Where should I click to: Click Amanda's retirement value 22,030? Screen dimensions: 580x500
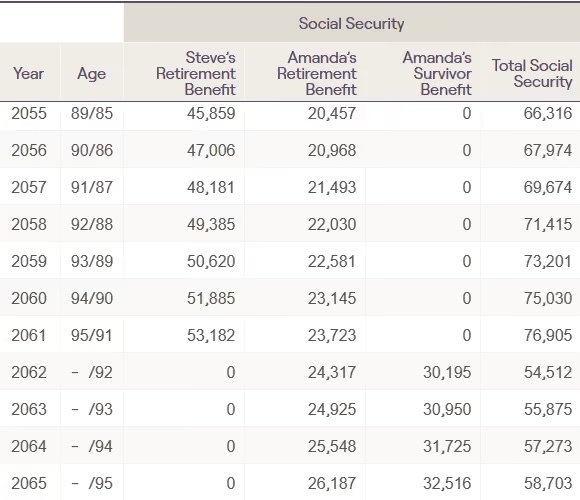tap(332, 224)
